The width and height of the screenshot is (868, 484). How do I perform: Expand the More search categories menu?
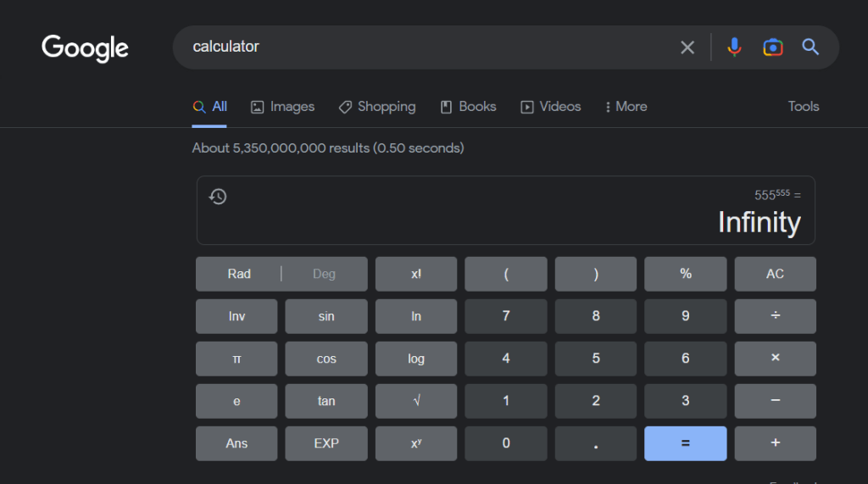click(626, 107)
